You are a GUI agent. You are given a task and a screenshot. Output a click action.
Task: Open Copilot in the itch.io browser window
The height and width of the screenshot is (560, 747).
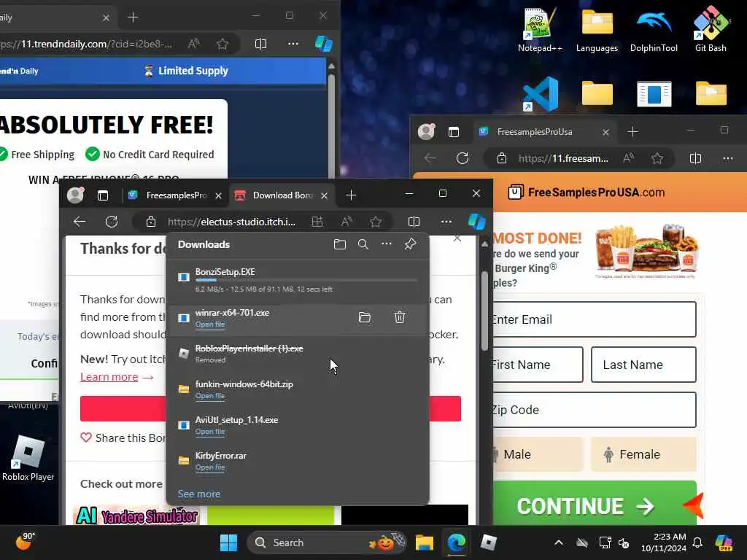[476, 222]
